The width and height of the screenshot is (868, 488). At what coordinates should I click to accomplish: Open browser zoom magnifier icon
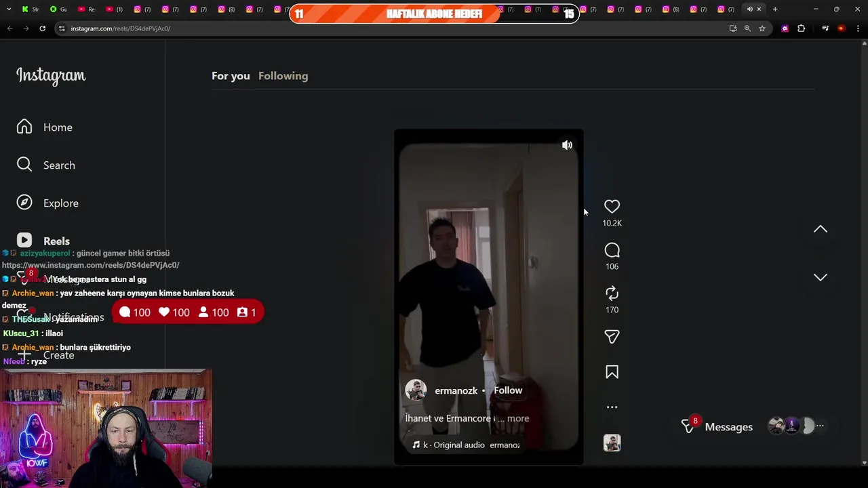pos(747,28)
